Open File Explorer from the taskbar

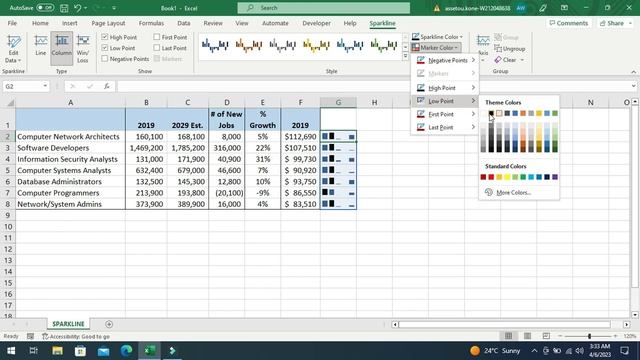(x=57, y=351)
